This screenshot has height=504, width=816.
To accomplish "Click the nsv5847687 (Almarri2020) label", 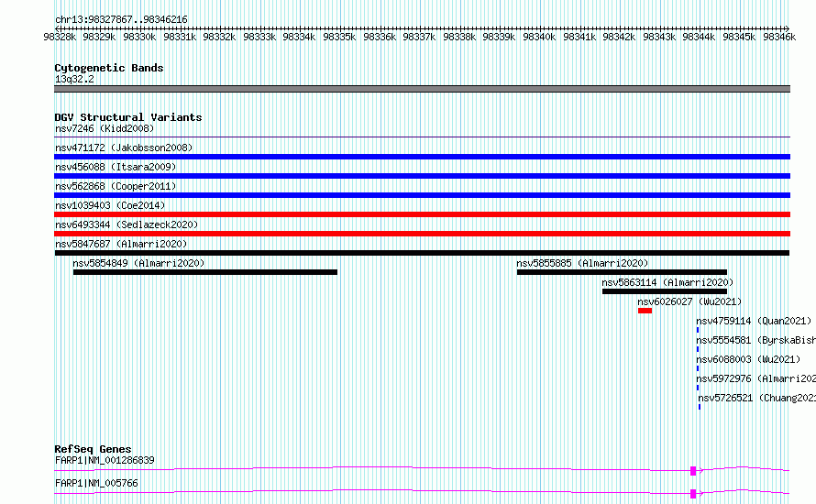I will [x=121, y=244].
